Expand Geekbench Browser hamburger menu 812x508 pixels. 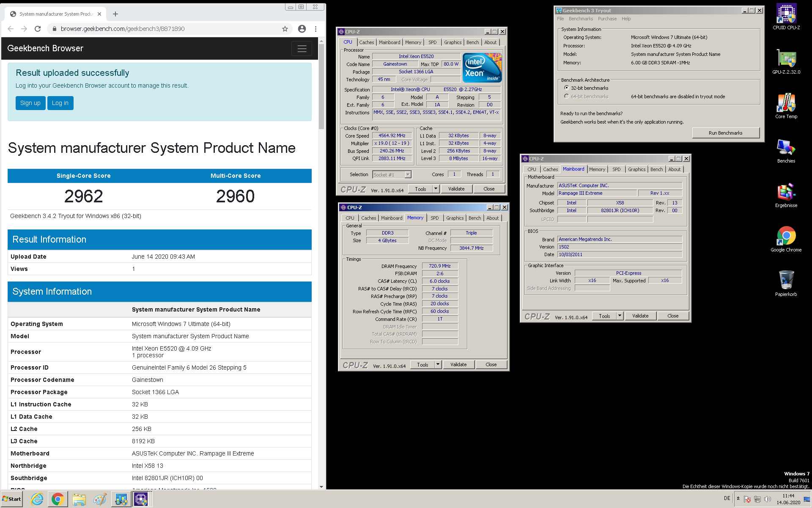[302, 49]
